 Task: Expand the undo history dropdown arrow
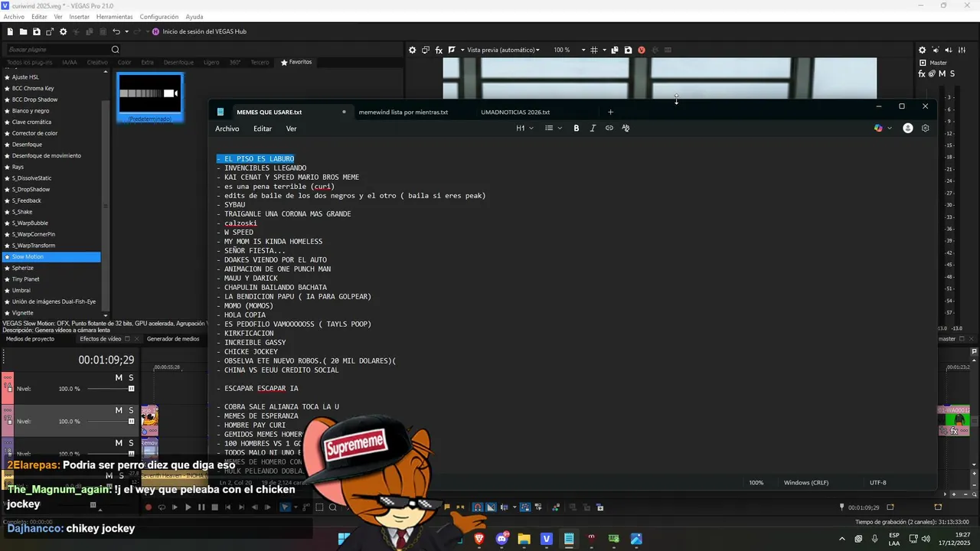pyautogui.click(x=126, y=31)
